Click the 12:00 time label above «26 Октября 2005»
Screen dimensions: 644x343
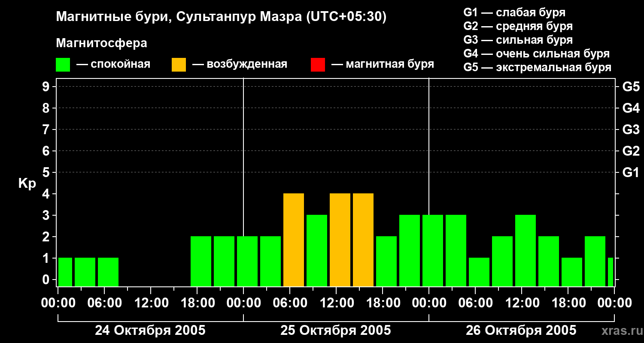[522, 303]
